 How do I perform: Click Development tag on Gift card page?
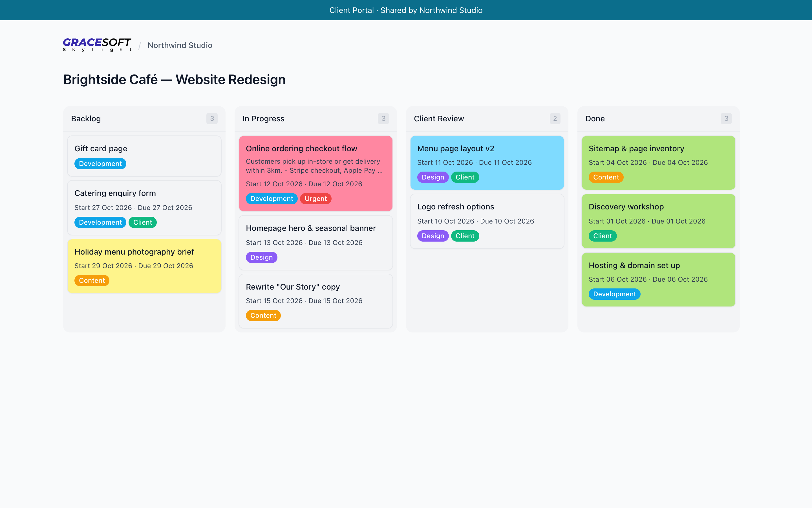(x=100, y=164)
